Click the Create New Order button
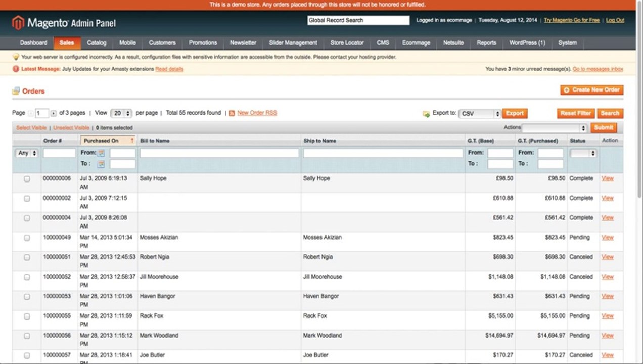Screen dimensions: 643x364 592,90
